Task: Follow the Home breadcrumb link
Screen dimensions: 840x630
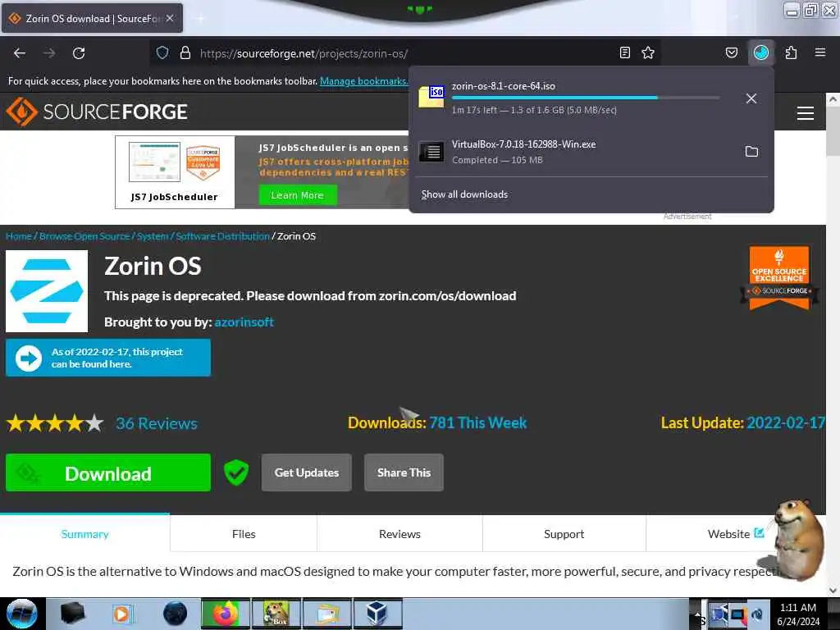Action: pyautogui.click(x=19, y=236)
